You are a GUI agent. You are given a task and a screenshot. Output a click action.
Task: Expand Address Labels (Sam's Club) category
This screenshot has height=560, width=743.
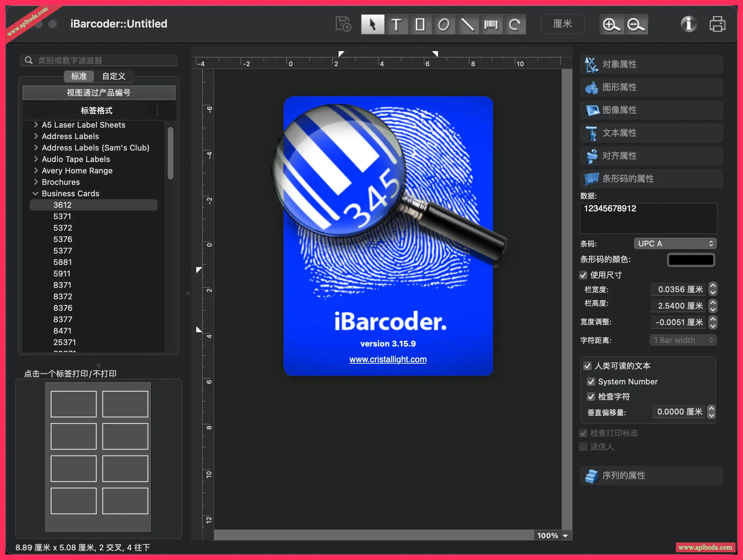(x=36, y=148)
